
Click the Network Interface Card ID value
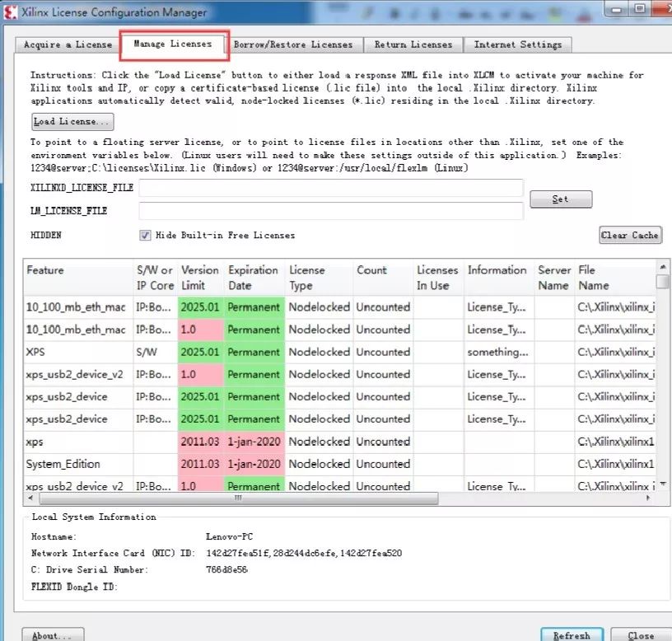tap(304, 553)
